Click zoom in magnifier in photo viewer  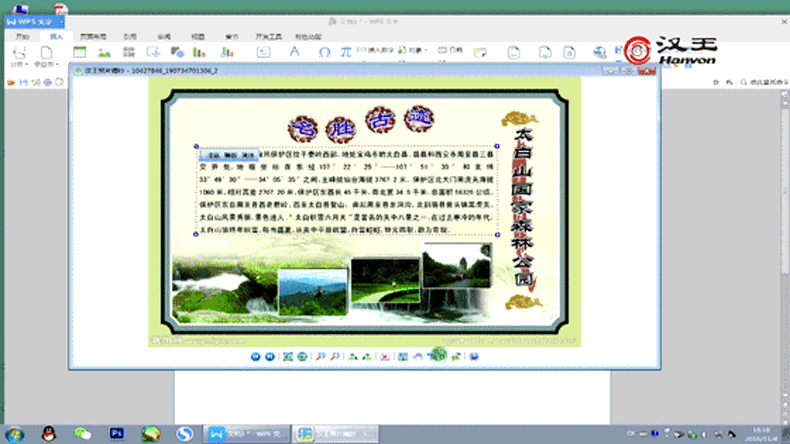pyautogui.click(x=319, y=356)
